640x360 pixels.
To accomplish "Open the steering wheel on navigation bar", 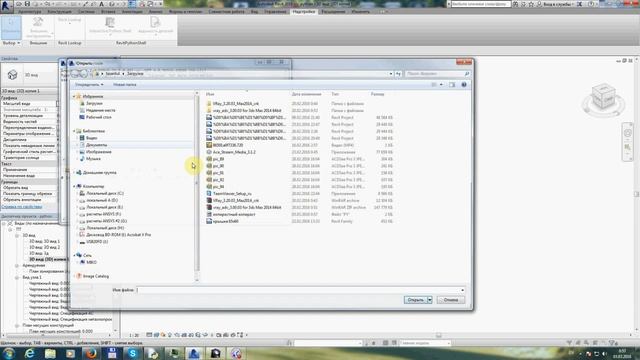I will pyautogui.click(x=628, y=133).
